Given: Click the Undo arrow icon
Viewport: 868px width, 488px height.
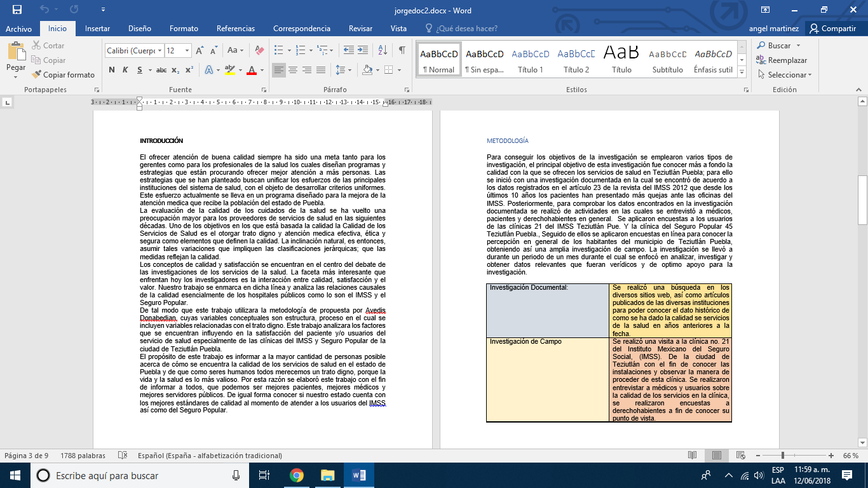Looking at the screenshot, I should coord(44,10).
